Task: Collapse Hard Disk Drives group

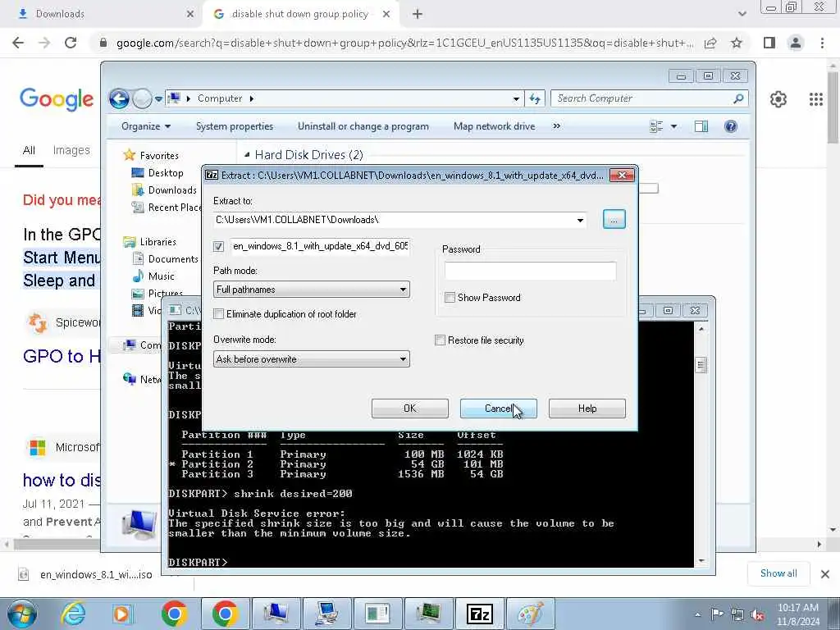Action: pos(247,155)
